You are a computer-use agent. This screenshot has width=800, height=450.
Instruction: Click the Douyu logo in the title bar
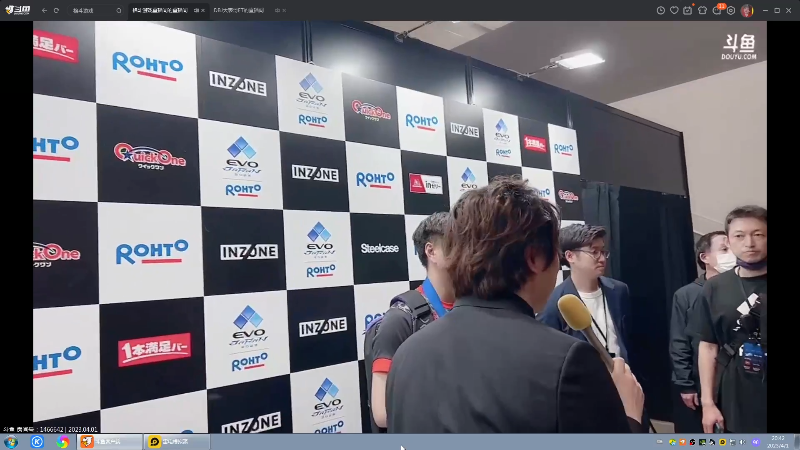pos(18,10)
